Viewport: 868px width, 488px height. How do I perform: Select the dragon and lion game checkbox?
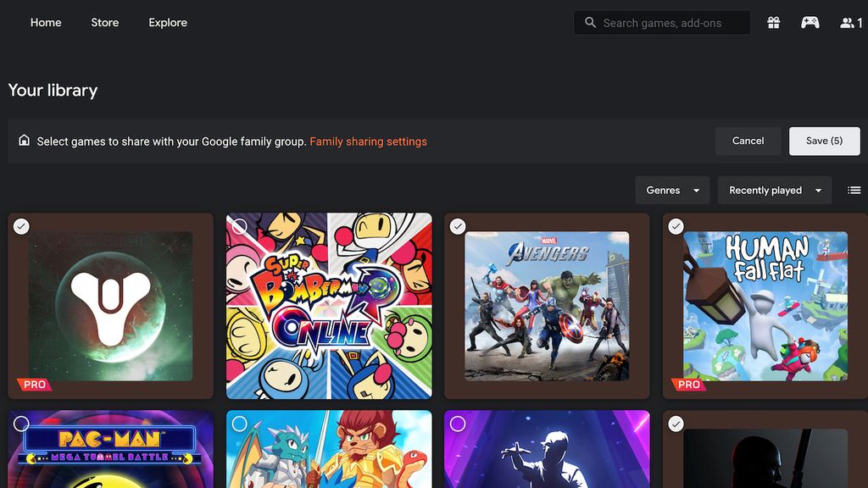point(240,424)
